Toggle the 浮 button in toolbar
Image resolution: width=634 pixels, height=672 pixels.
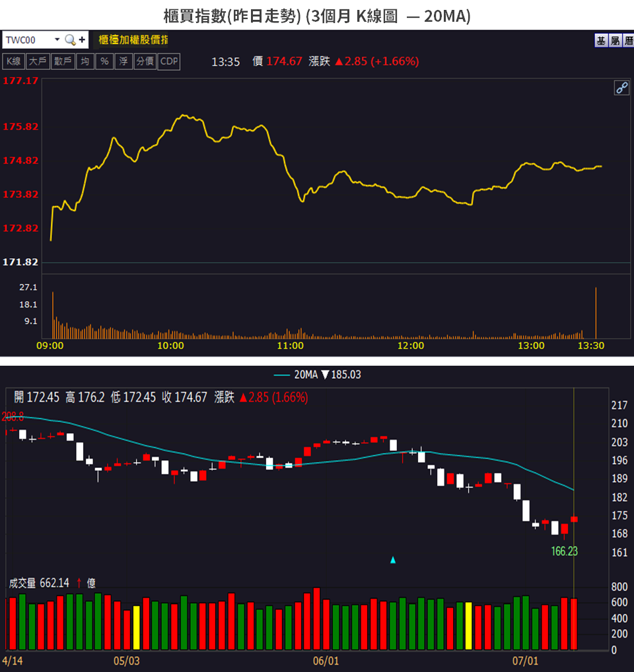123,61
